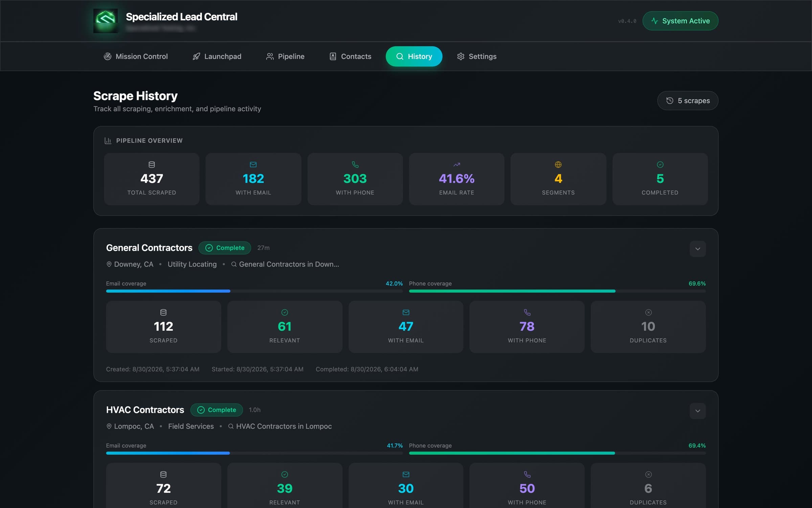Viewport: 812px width, 508px height.
Task: Click the envelope icon above 182
Action: tap(253, 165)
